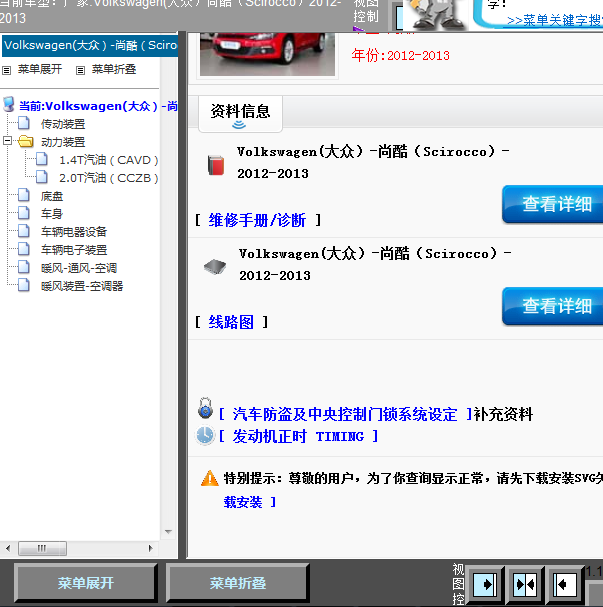The height and width of the screenshot is (607, 603).
Task: Open the 动力装置 folder icon
Action: (26, 141)
